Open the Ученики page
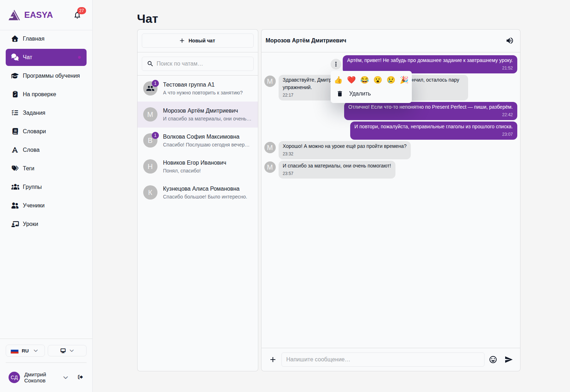 (x=46, y=206)
